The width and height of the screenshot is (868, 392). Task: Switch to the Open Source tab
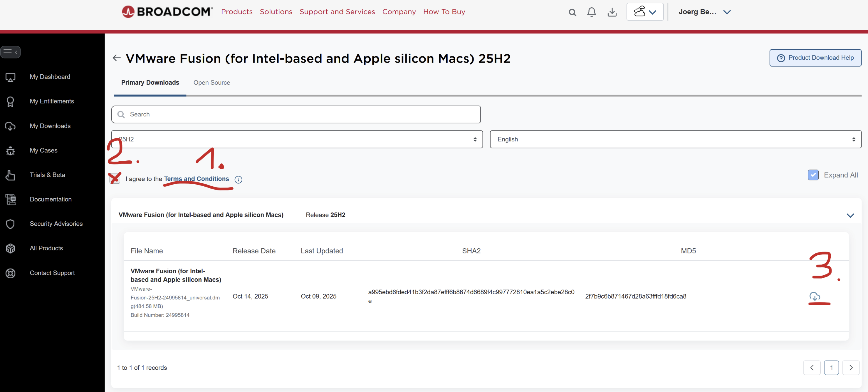click(x=212, y=83)
